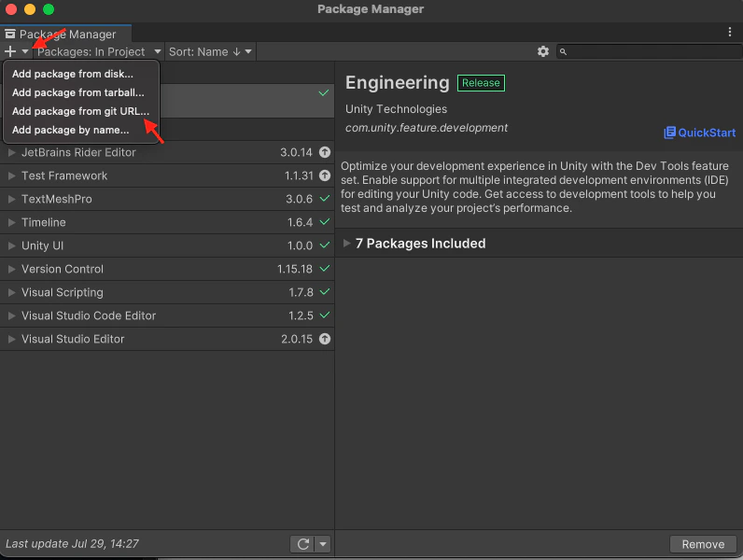Expand the Unity UI row
The image size is (743, 560).
click(x=12, y=245)
